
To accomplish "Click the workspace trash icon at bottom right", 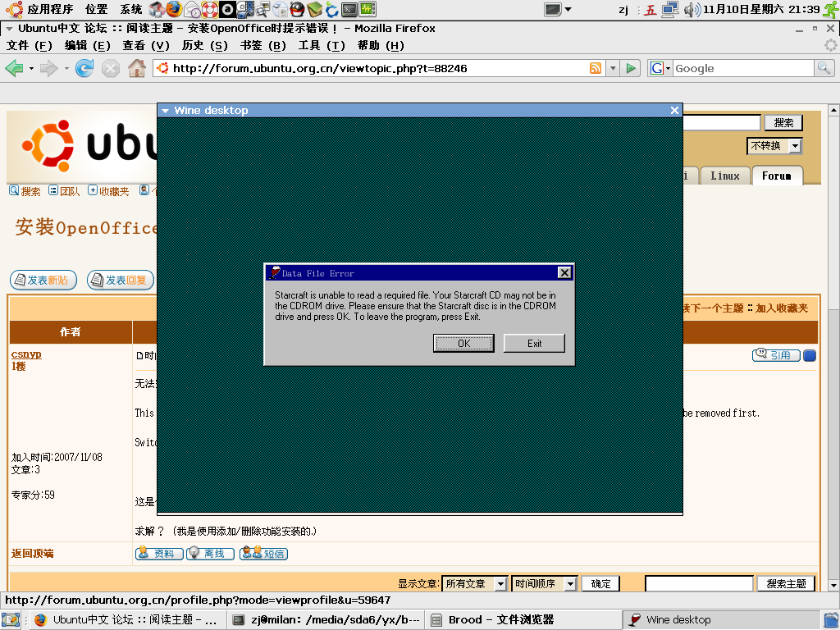I will click(x=831, y=620).
